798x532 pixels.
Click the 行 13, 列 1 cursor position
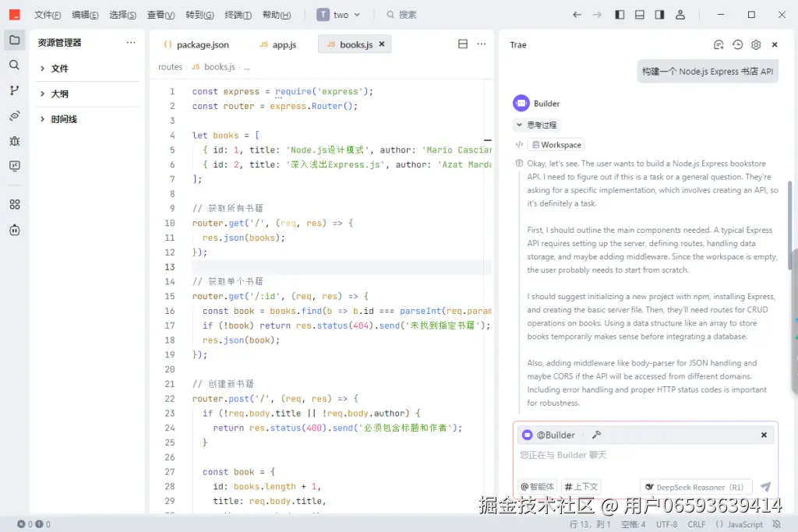click(x=589, y=524)
